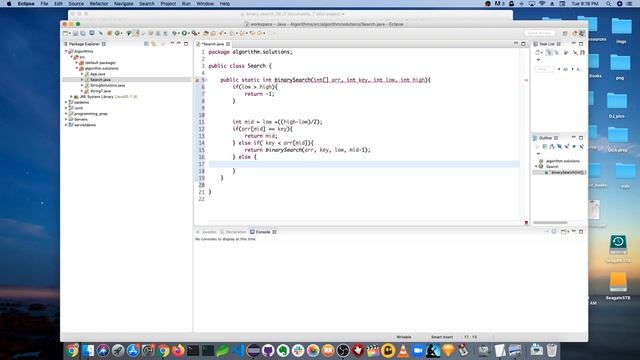
Task: Click the All filter link in Task List
Action: click(565, 69)
